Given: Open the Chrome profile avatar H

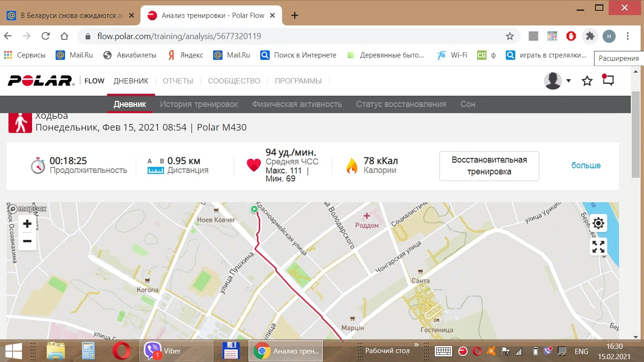Looking at the screenshot, I should pos(609,36).
